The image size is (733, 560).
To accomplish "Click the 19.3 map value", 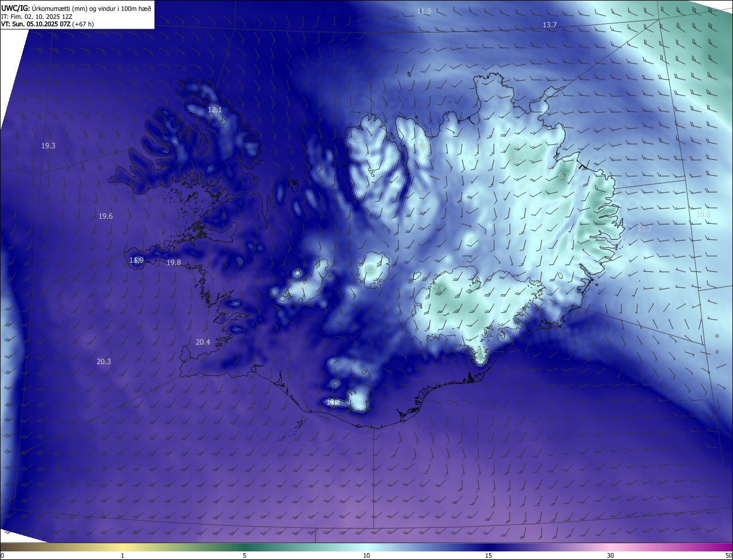I will (48, 146).
